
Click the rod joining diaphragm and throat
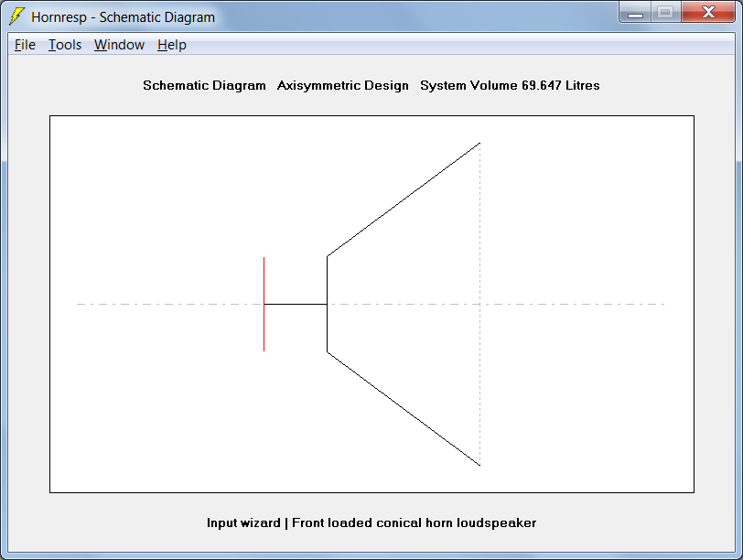296,304
